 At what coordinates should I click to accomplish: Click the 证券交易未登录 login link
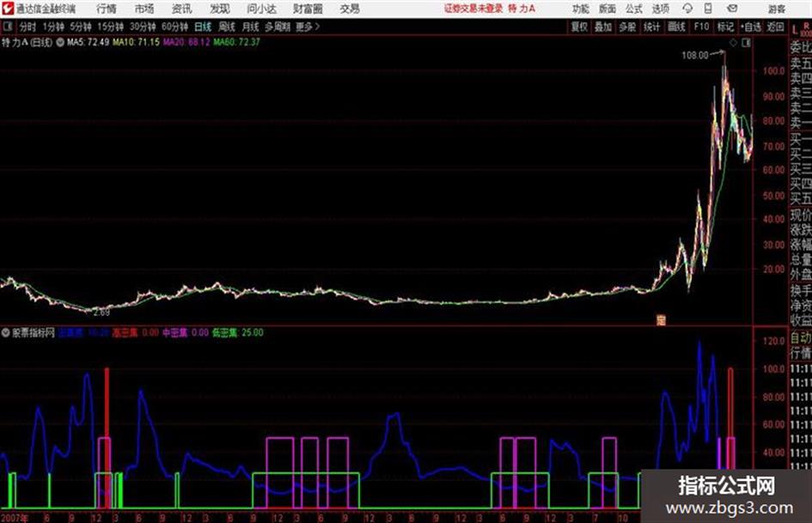(473, 9)
